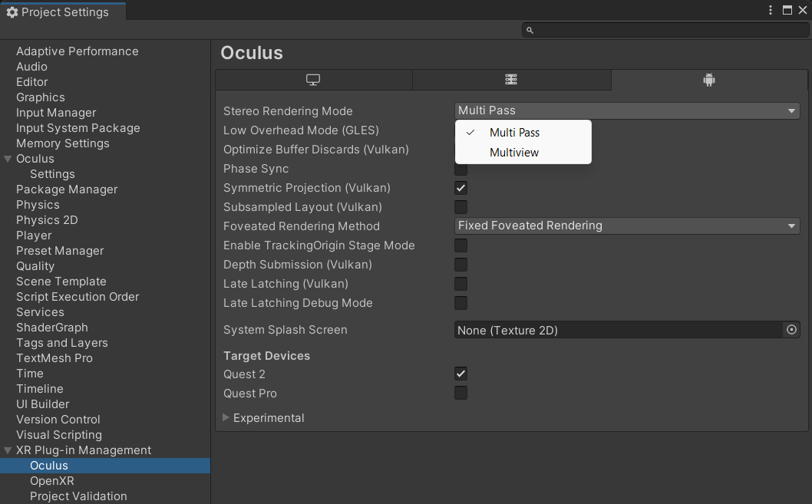This screenshot has width=812, height=504.
Task: Enable TrackingOrigin Stage Mode checkbox
Action: [x=461, y=245]
